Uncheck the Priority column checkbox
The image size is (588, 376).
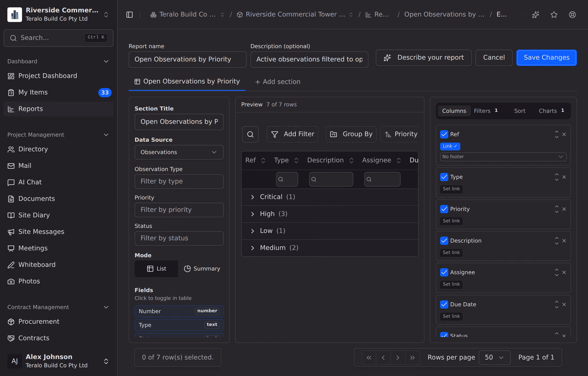444,209
